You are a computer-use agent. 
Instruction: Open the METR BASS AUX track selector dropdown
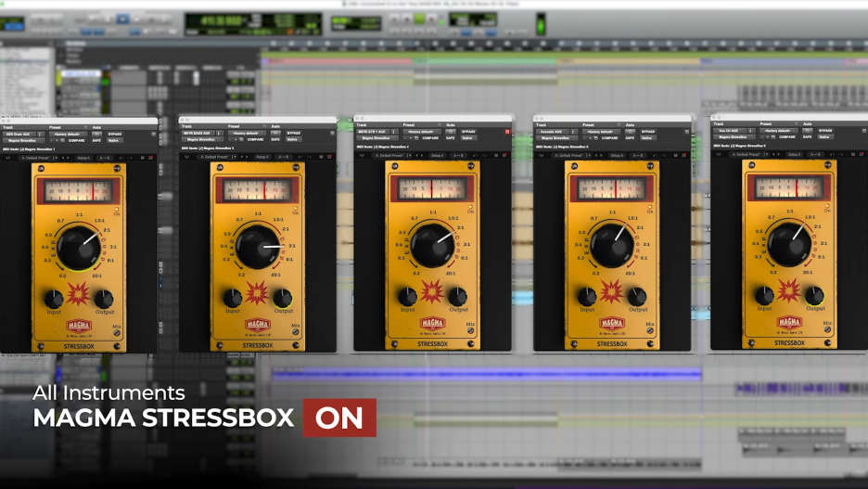[198, 133]
